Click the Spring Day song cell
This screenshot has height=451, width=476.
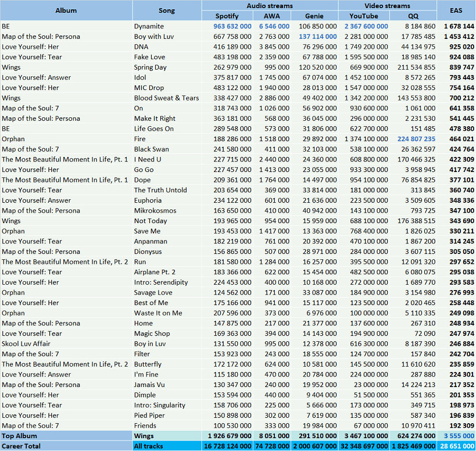167,67
